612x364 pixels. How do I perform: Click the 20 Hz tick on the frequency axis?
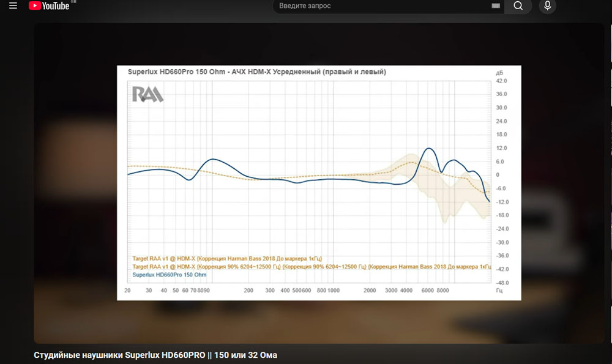tap(127, 291)
